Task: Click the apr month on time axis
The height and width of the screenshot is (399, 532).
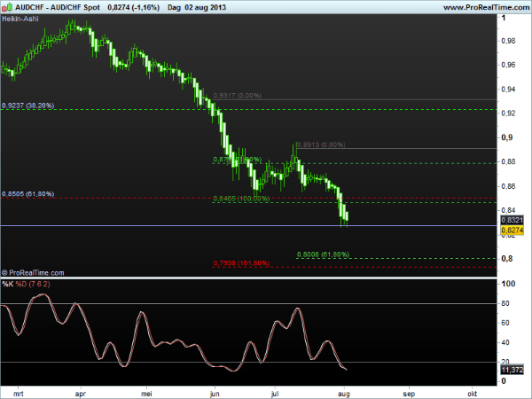Action: point(81,394)
